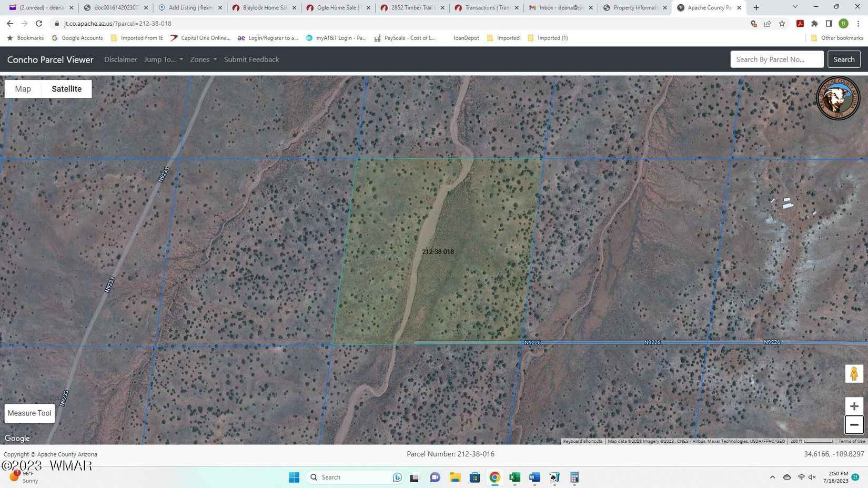Open the Chrome extensions puzzle icon

coord(814,24)
